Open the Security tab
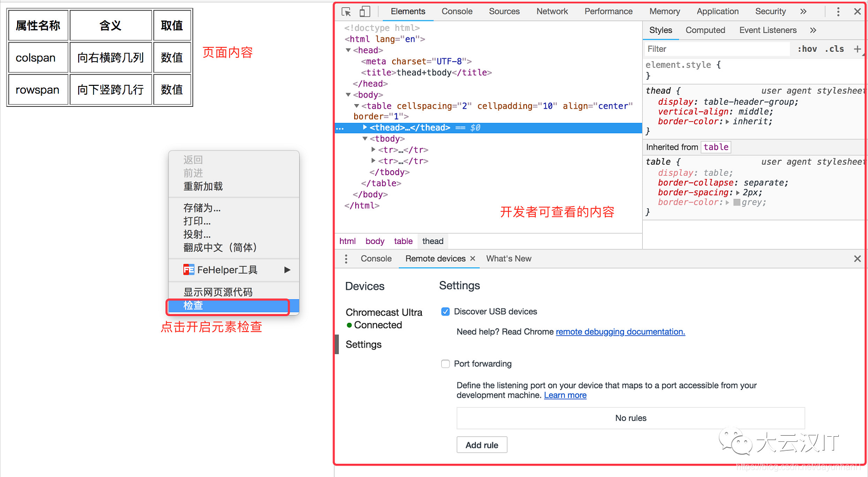This screenshot has width=868, height=477. tap(771, 12)
